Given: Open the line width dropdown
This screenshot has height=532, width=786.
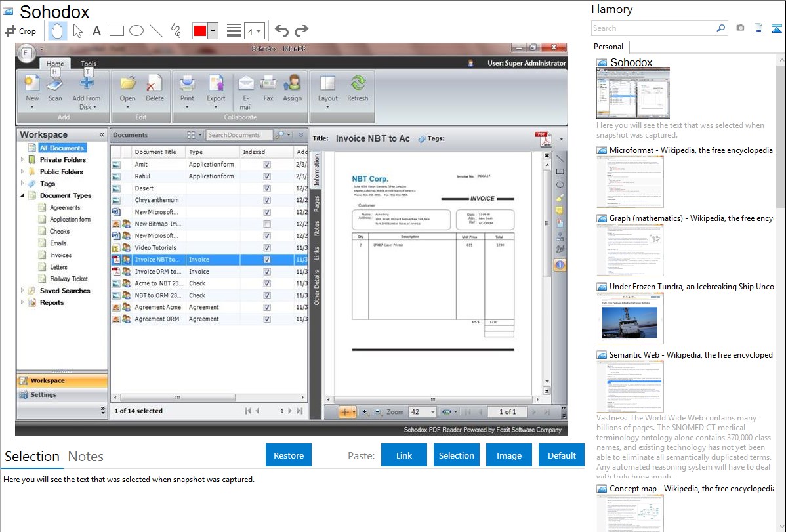Looking at the screenshot, I should click(254, 31).
